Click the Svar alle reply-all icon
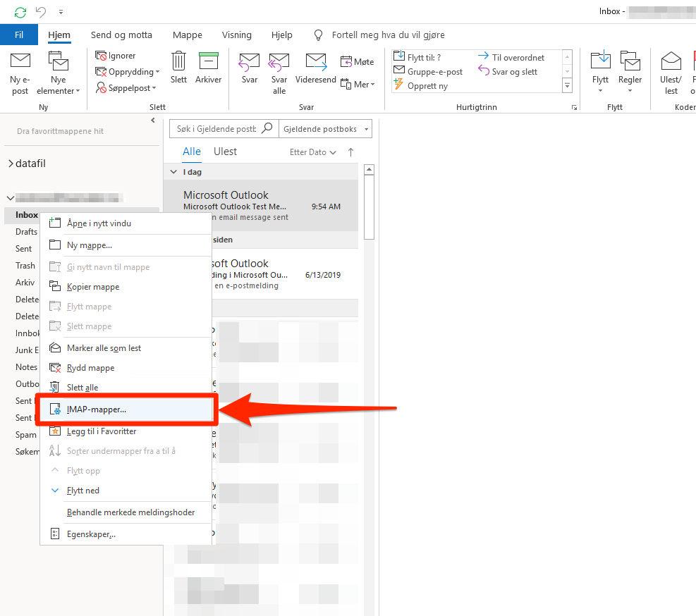696x616 pixels. 279,62
